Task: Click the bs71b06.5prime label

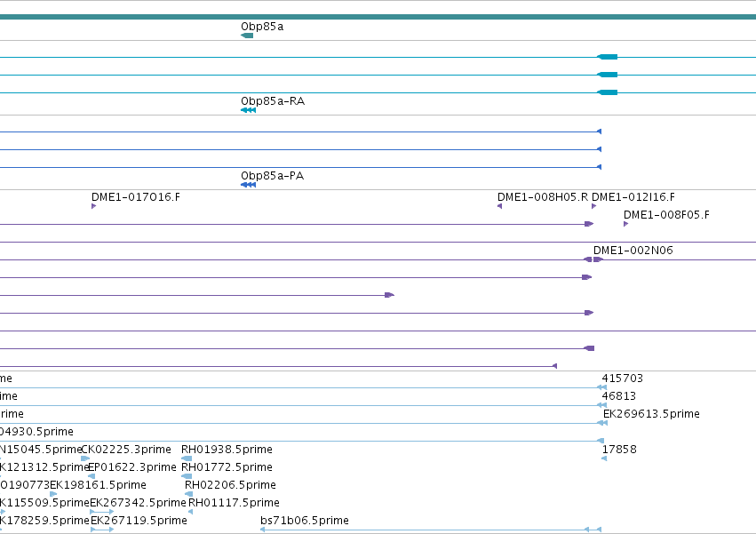Action: click(304, 521)
